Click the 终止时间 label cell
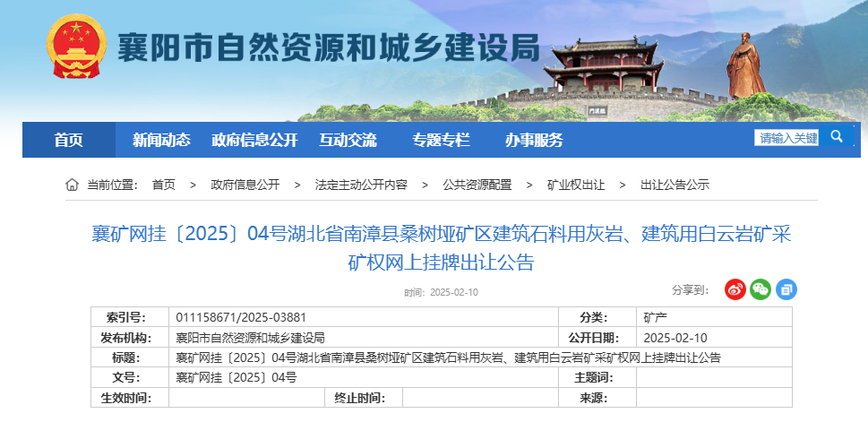The image size is (868, 422). click(x=364, y=398)
